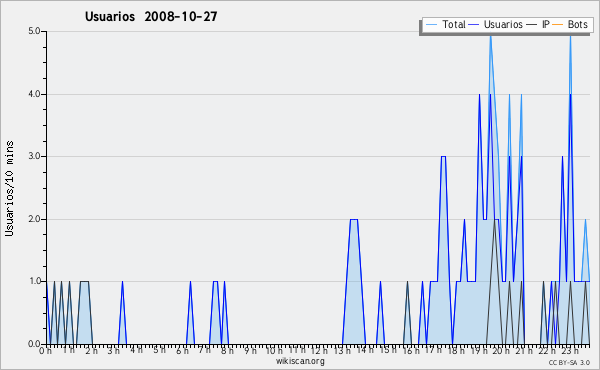Click the 2.0 y-axis value
600x370 pixels.
click(x=34, y=219)
